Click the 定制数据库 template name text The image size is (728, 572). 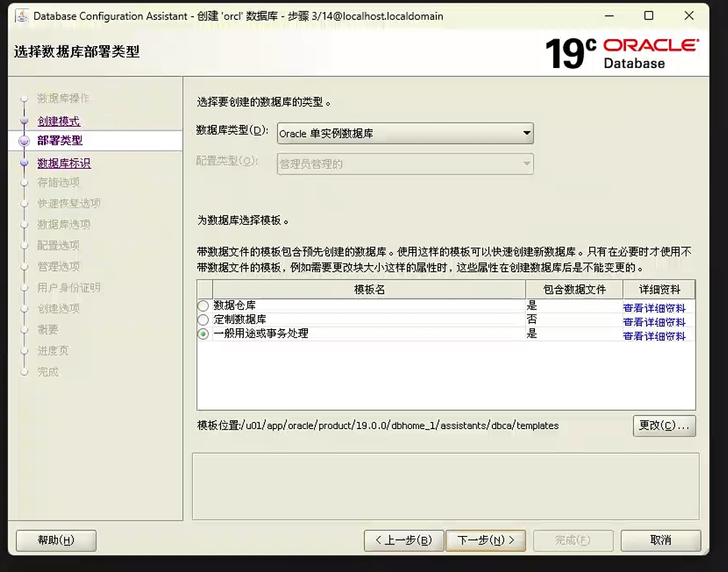240,319
